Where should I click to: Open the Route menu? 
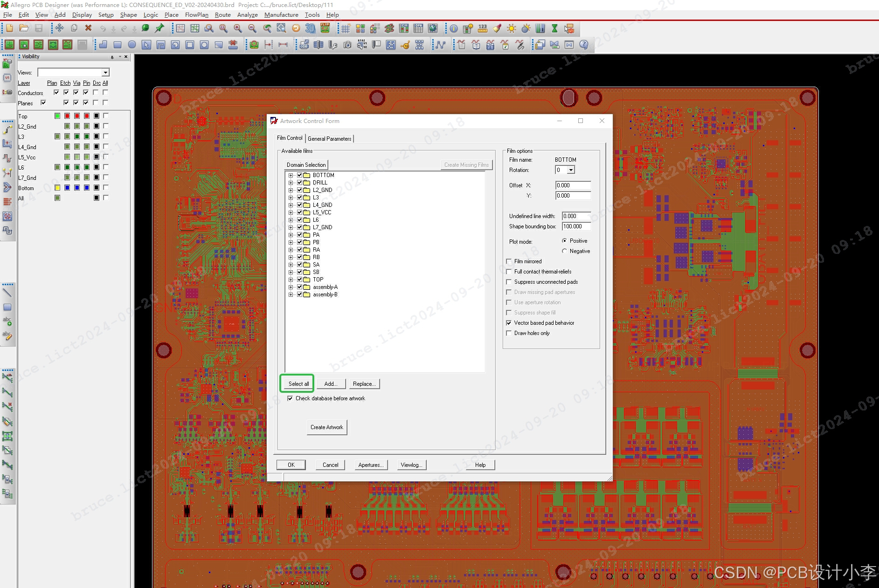pyautogui.click(x=223, y=15)
